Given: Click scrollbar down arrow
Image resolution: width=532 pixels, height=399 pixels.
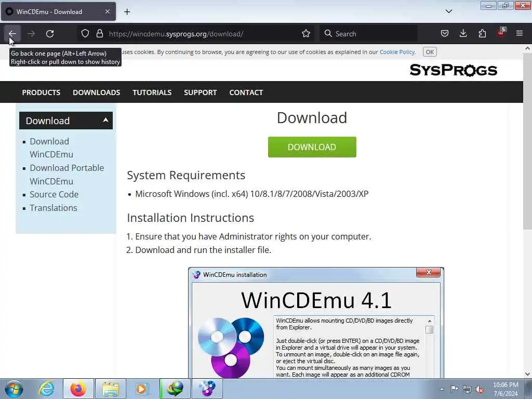Looking at the screenshot, I should pos(527,374).
